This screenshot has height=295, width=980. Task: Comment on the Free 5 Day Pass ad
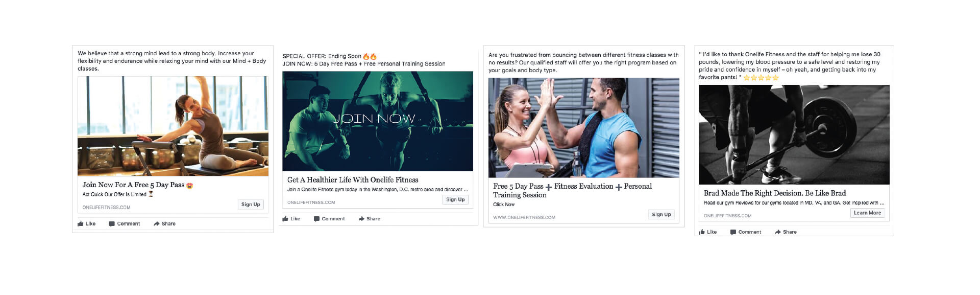click(x=124, y=224)
